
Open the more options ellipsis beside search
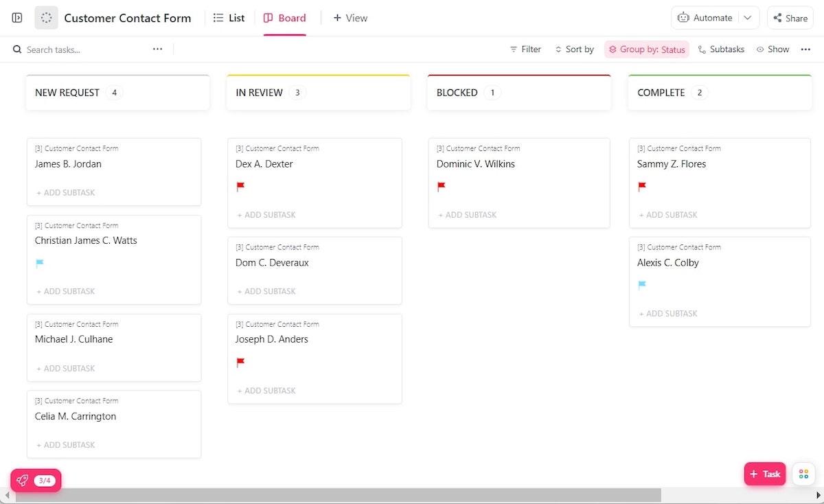pyautogui.click(x=157, y=49)
